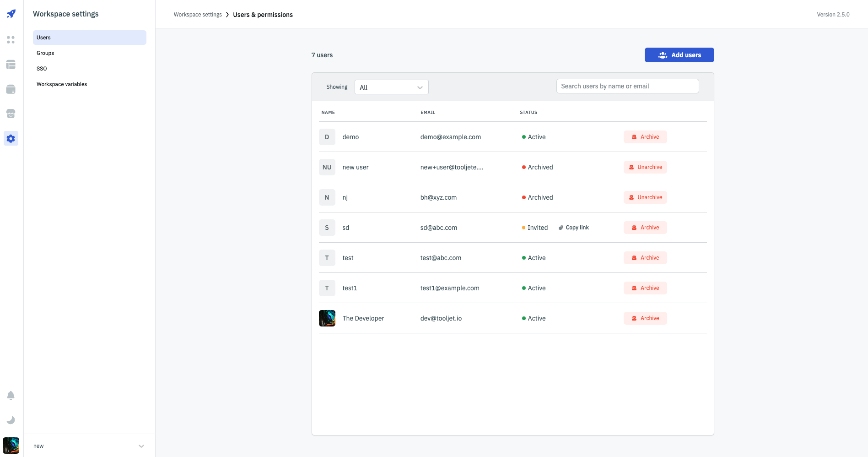Click the workspace settings gear icon
Screen dimensions: 868x457
(11, 138)
